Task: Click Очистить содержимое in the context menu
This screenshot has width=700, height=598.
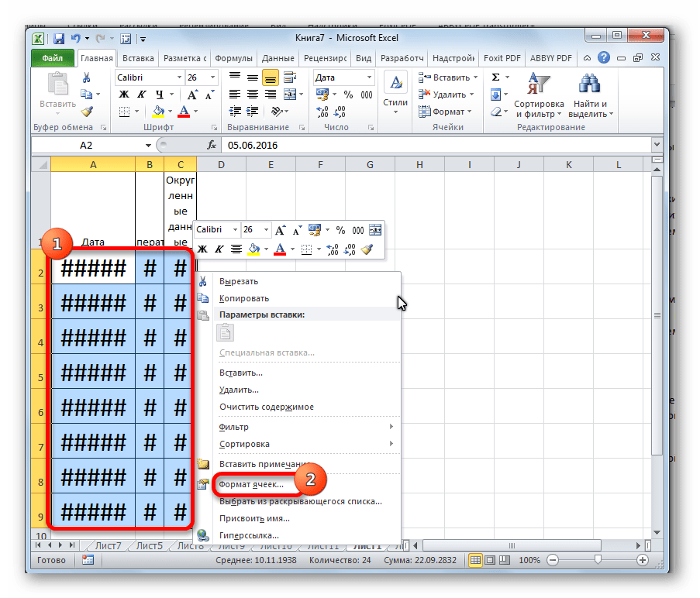Action: [266, 407]
